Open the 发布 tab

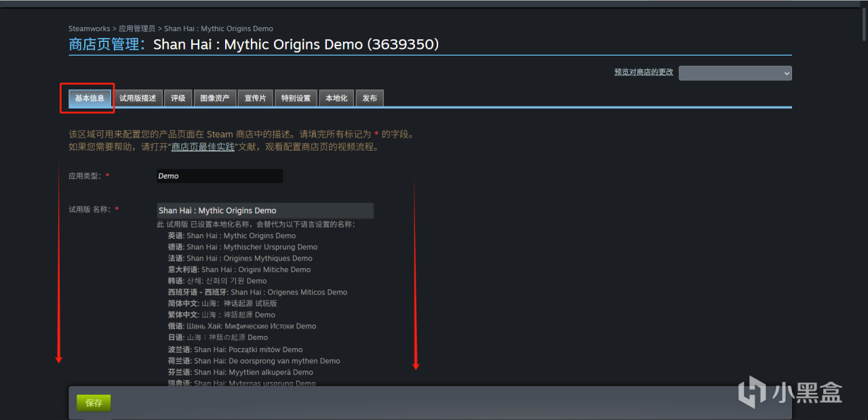click(x=370, y=98)
